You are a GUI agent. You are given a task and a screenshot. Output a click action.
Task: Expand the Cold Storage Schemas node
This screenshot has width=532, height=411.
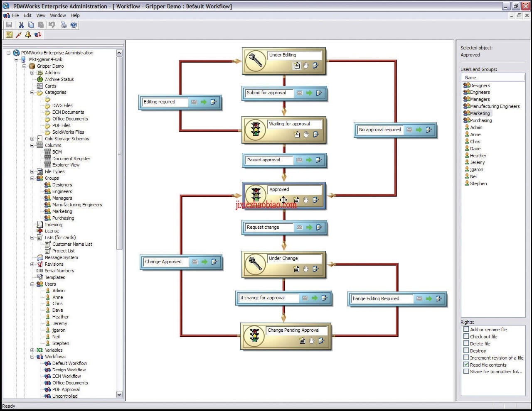click(x=32, y=139)
